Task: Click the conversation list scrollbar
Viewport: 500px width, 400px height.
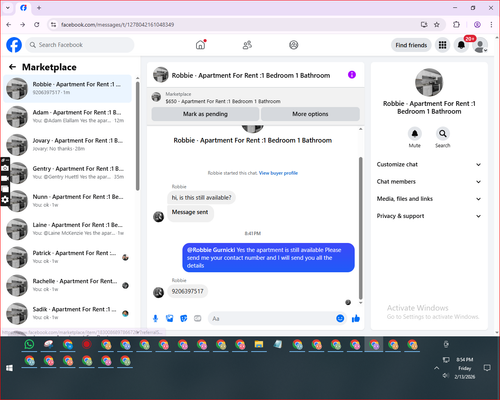Action: pos(137,136)
